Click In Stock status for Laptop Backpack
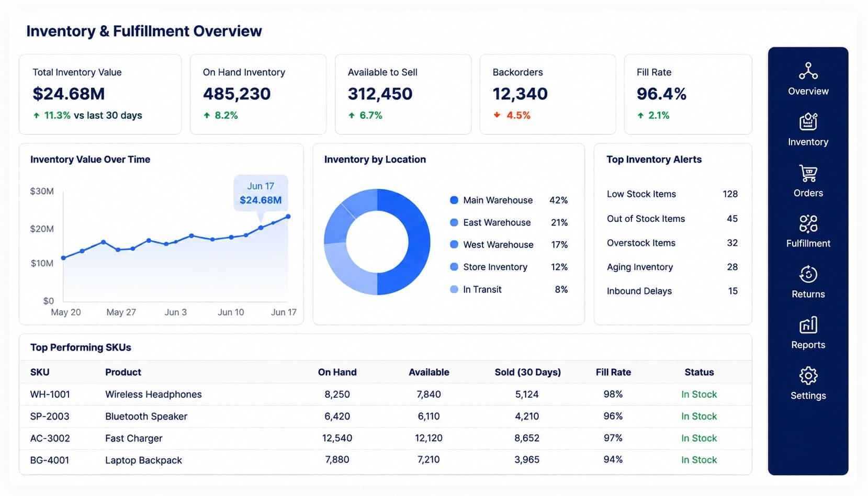868x496 pixels. pyautogui.click(x=699, y=460)
